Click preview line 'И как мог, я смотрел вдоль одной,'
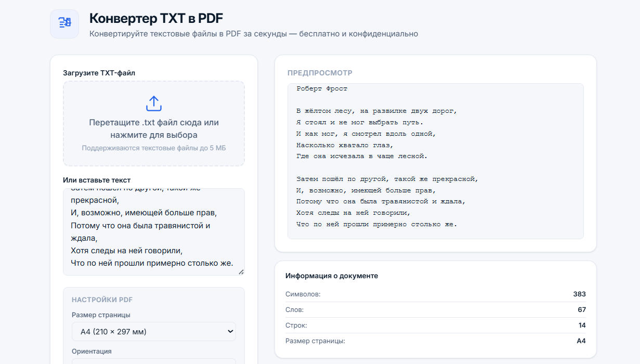This screenshot has width=640, height=364. click(x=366, y=134)
